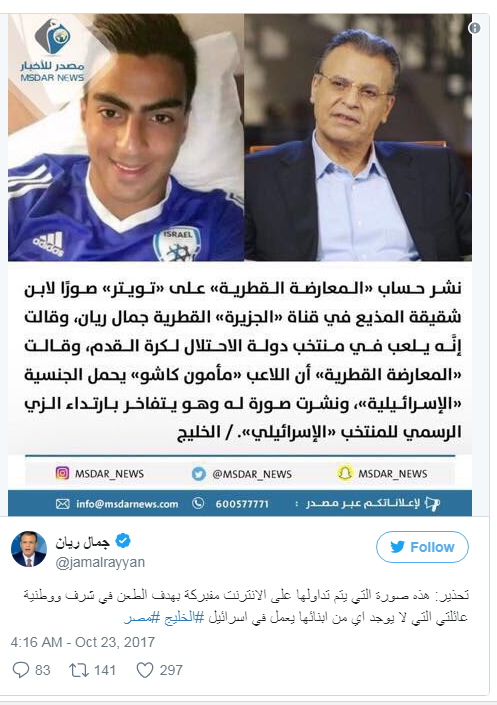Like the tweet via heart icon
The image size is (497, 705).
[x=145, y=670]
